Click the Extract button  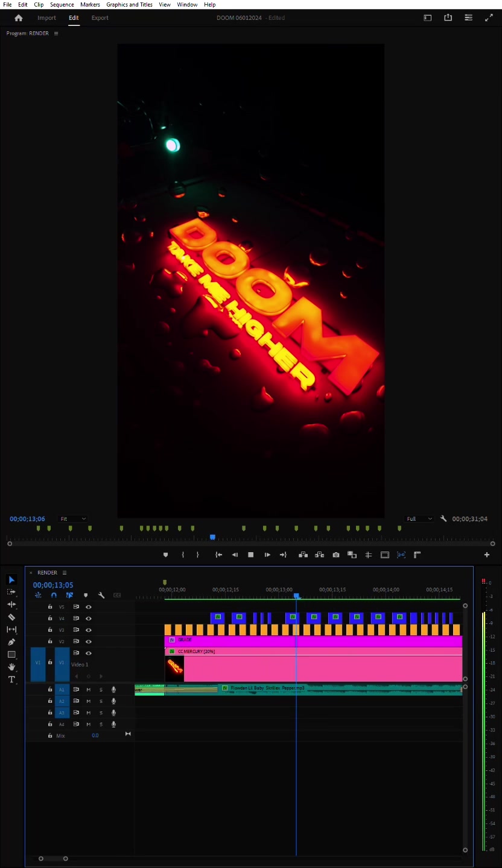pyautogui.click(x=320, y=555)
